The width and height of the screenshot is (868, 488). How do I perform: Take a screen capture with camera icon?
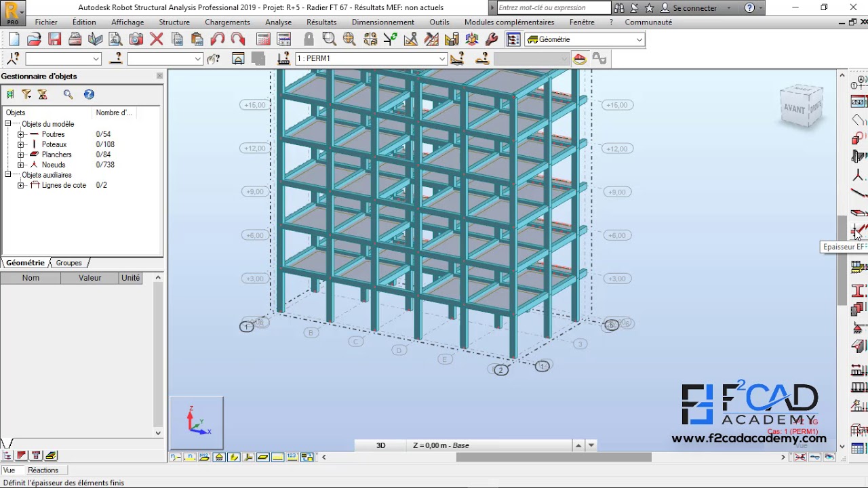136,39
